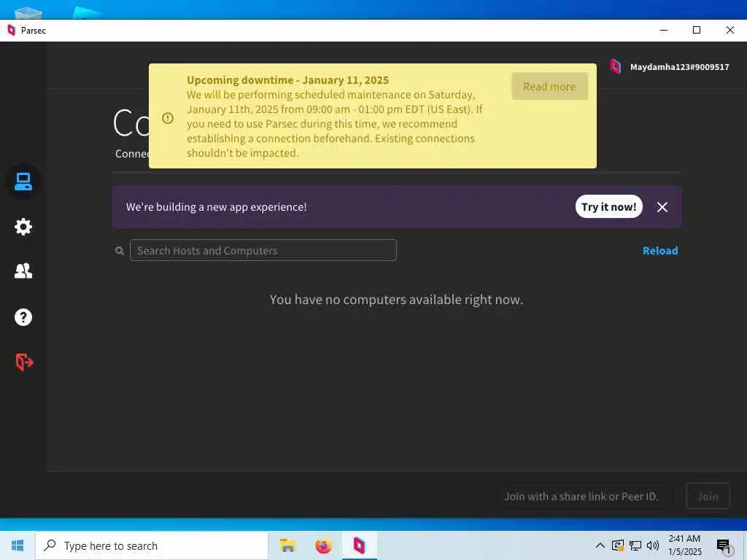Show hidden system tray icons
Screen dimensions: 747x560
click(x=600, y=545)
